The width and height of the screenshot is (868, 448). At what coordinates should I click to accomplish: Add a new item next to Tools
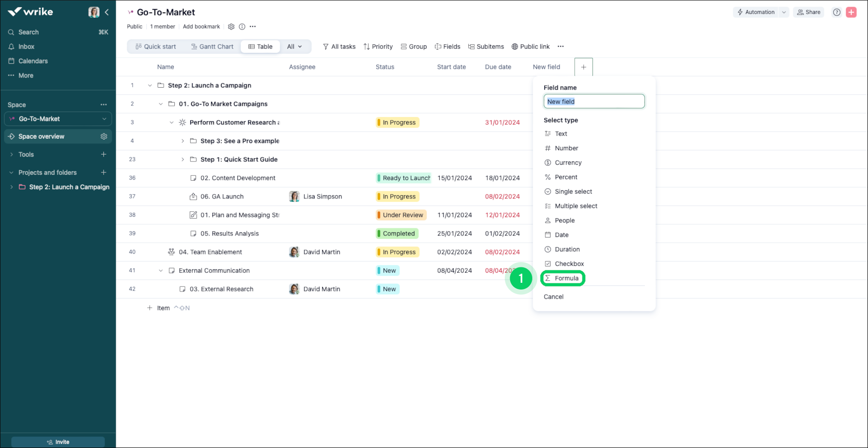point(104,154)
